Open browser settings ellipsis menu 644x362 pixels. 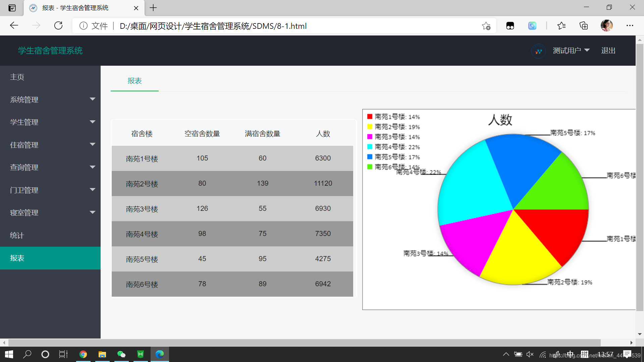coord(630,26)
